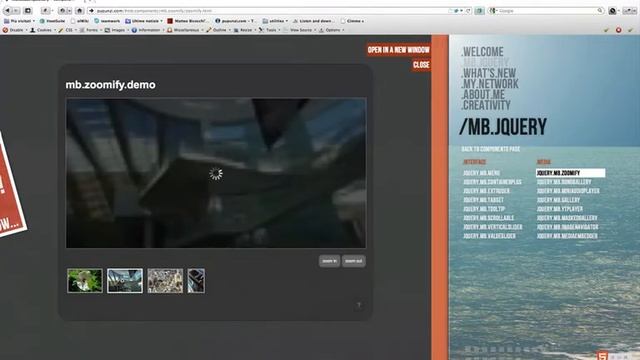Open the Cookies developer toolbar menu

[43, 30]
